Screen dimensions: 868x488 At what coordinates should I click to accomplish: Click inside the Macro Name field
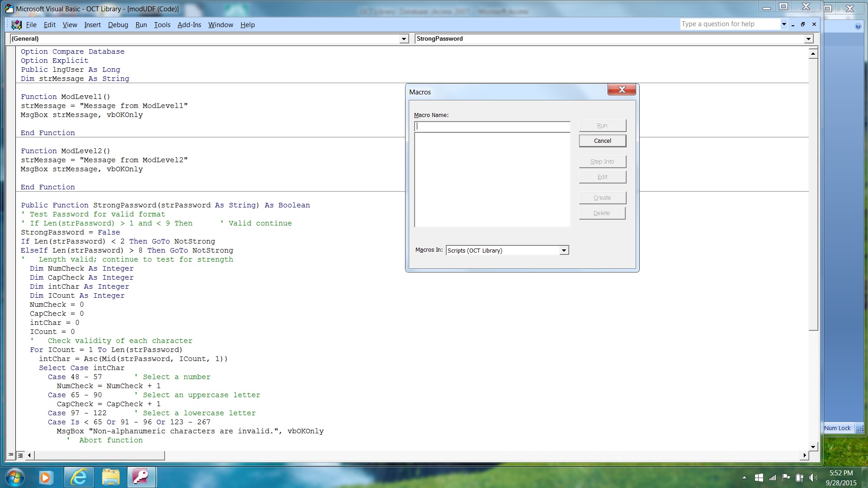click(492, 126)
